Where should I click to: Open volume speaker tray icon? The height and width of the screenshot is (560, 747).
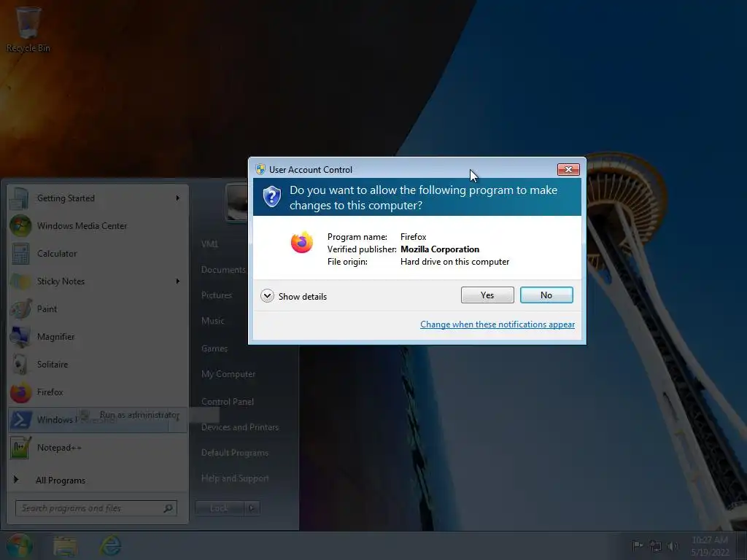pyautogui.click(x=673, y=546)
